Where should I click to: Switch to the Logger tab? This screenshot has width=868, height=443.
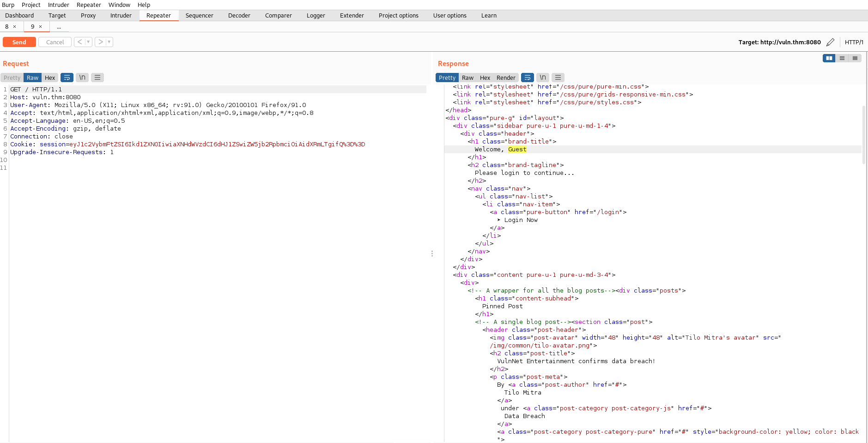(x=316, y=15)
